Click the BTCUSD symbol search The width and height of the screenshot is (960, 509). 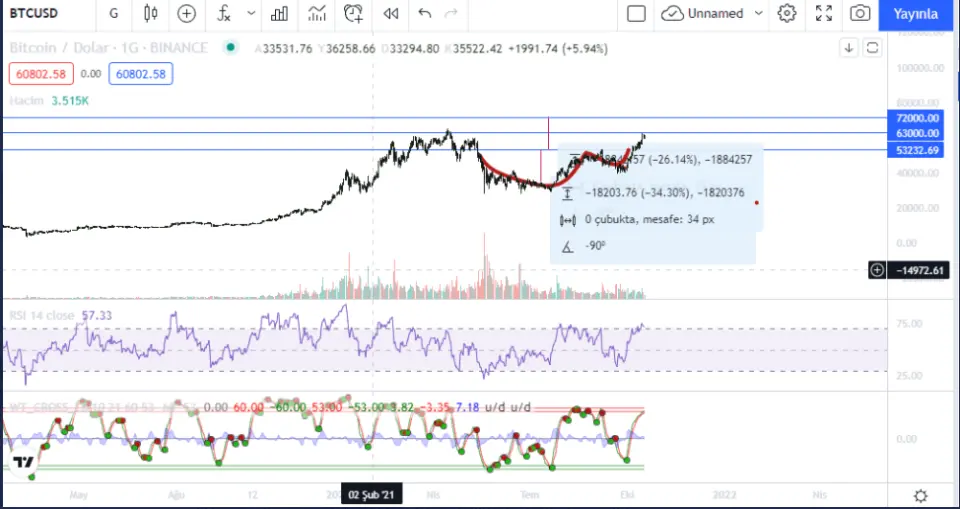point(34,13)
